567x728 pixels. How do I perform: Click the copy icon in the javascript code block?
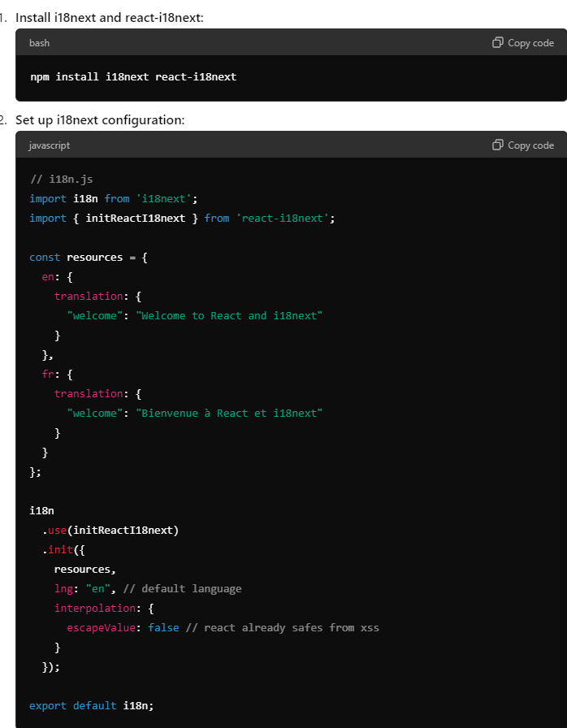pyautogui.click(x=497, y=145)
